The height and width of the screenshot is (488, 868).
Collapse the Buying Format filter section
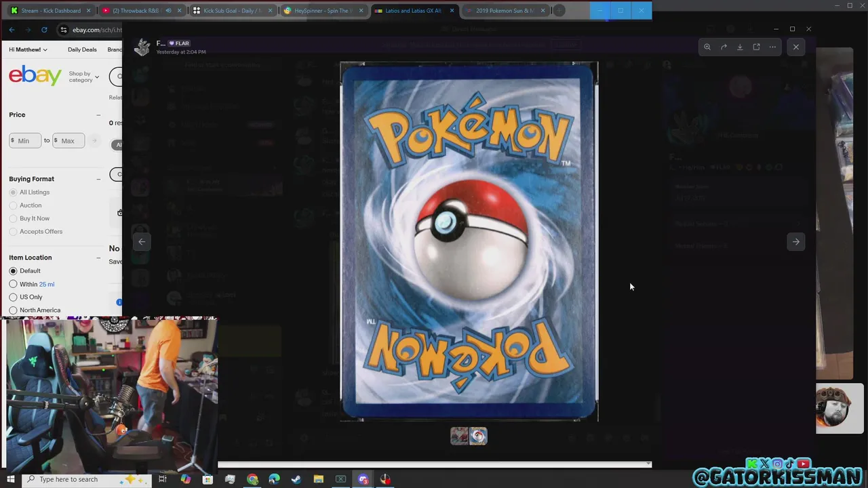point(98,179)
